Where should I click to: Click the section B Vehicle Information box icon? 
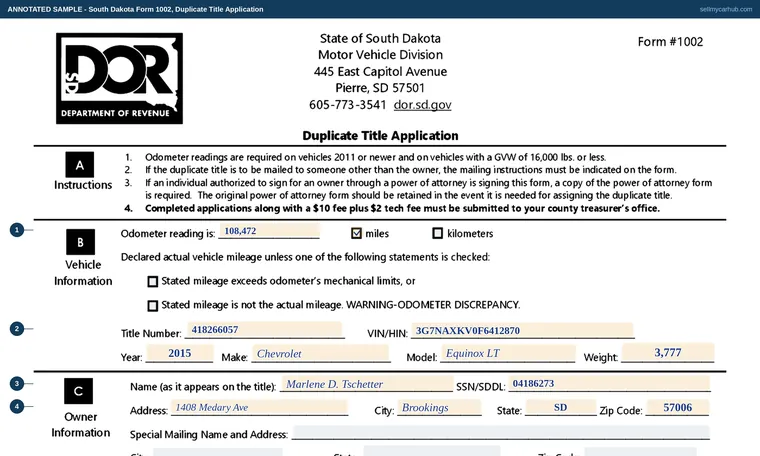[x=80, y=242]
